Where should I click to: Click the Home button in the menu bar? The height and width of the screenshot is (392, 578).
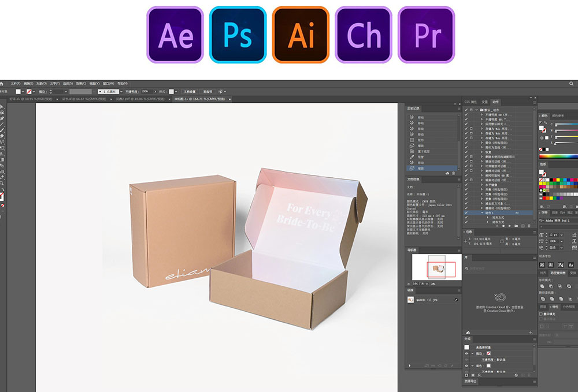2,84
